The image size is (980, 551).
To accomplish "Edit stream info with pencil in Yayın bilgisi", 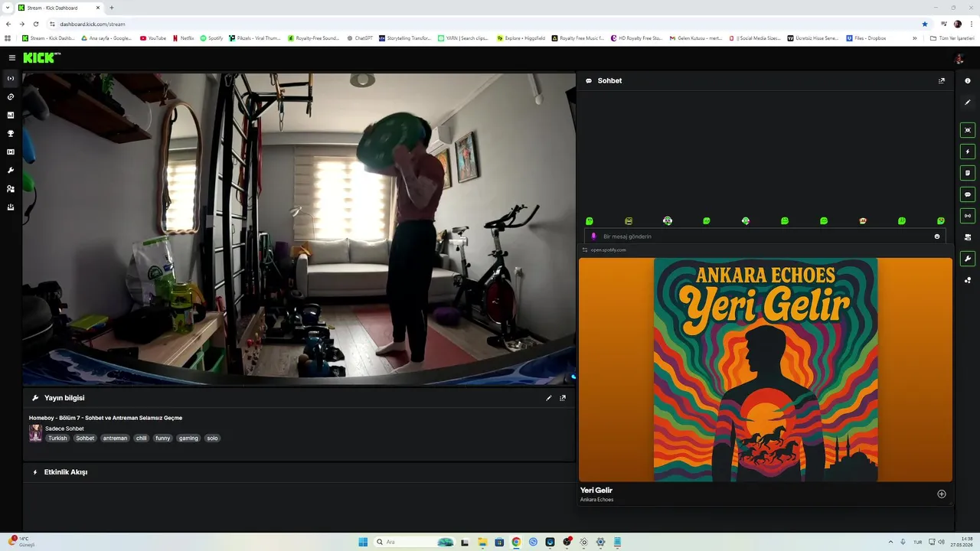I will tap(548, 398).
